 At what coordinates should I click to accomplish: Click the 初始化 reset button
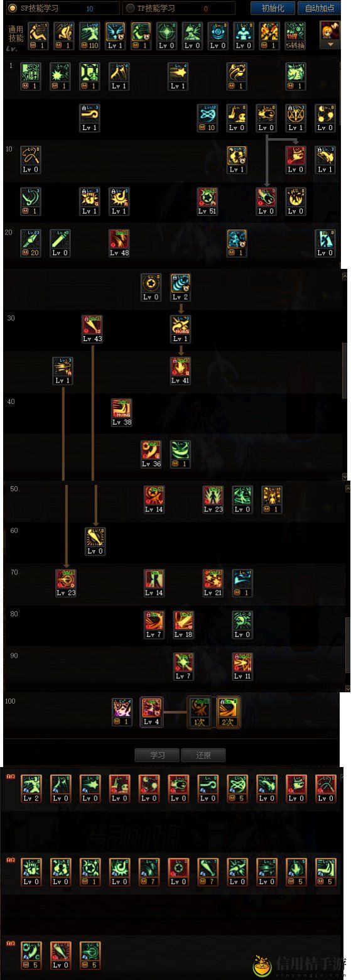[272, 9]
